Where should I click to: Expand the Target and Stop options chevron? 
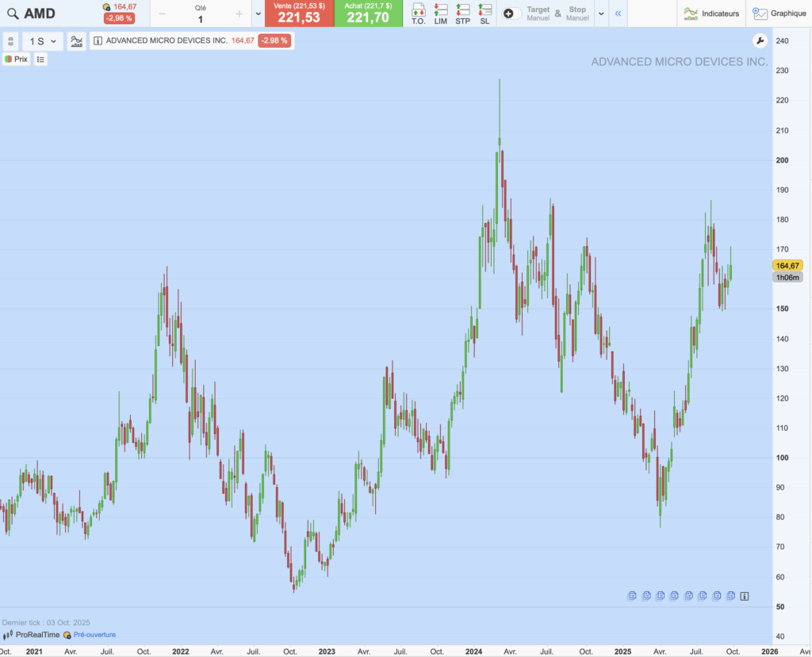tap(603, 13)
